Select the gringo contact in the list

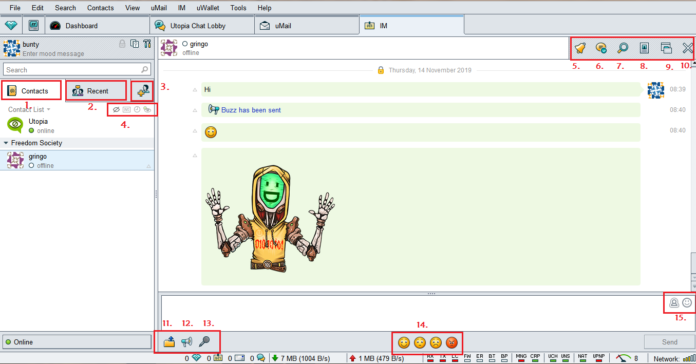click(x=77, y=160)
